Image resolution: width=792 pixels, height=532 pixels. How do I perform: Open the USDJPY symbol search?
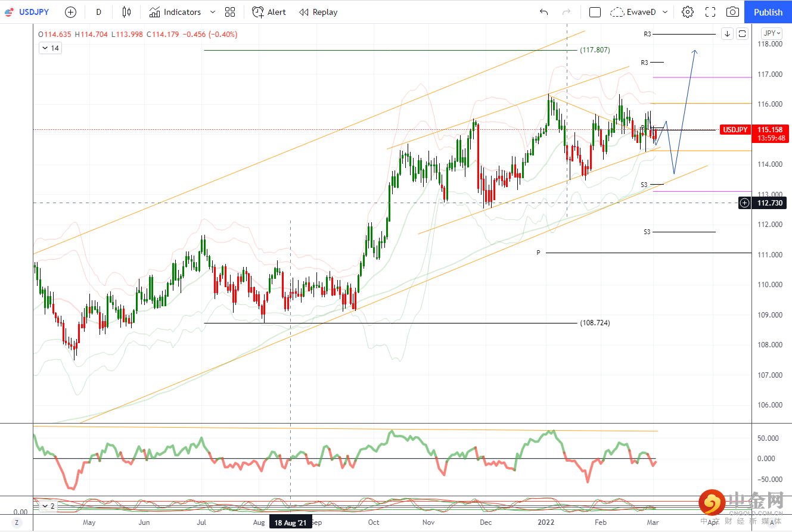point(35,12)
